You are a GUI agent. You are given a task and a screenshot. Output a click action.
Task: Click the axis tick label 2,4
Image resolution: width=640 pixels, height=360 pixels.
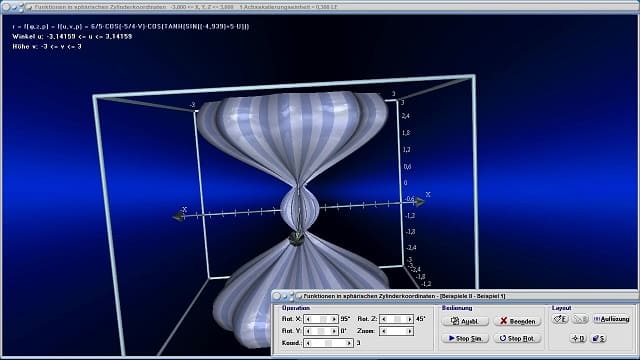405,116
